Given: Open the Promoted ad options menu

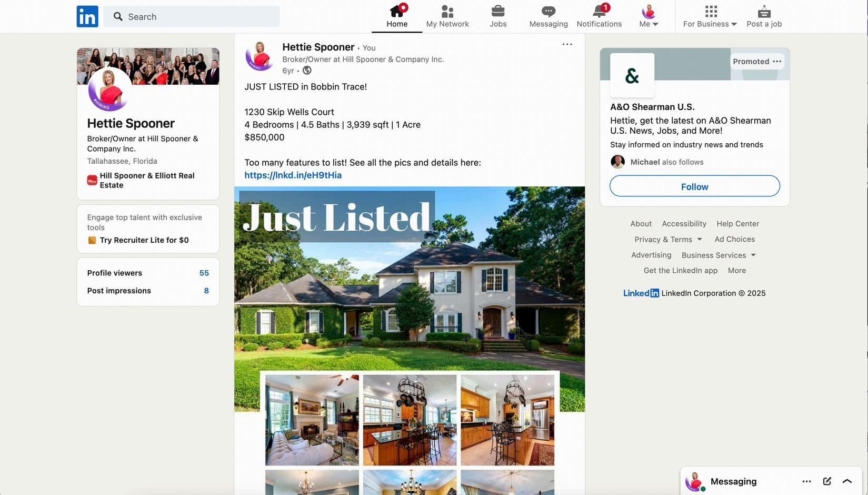Looking at the screenshot, I should point(777,62).
